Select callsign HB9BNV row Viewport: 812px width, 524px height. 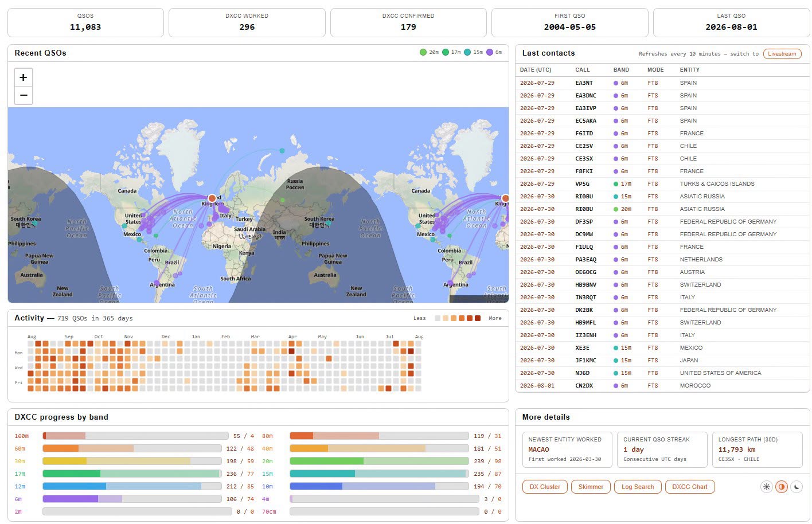click(662, 285)
